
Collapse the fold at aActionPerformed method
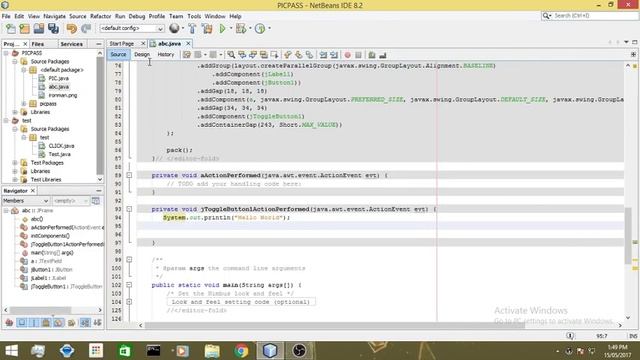point(129,176)
